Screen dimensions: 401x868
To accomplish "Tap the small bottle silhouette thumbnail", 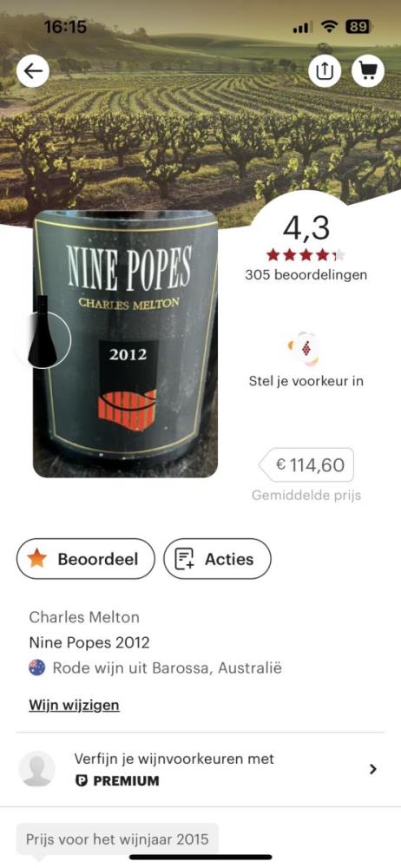I will (x=43, y=332).
